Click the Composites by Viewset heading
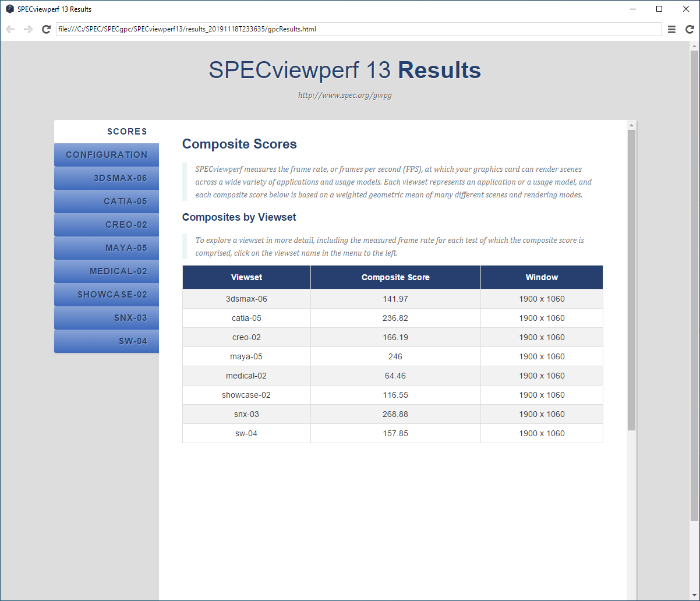The width and height of the screenshot is (700, 601). [x=239, y=217]
